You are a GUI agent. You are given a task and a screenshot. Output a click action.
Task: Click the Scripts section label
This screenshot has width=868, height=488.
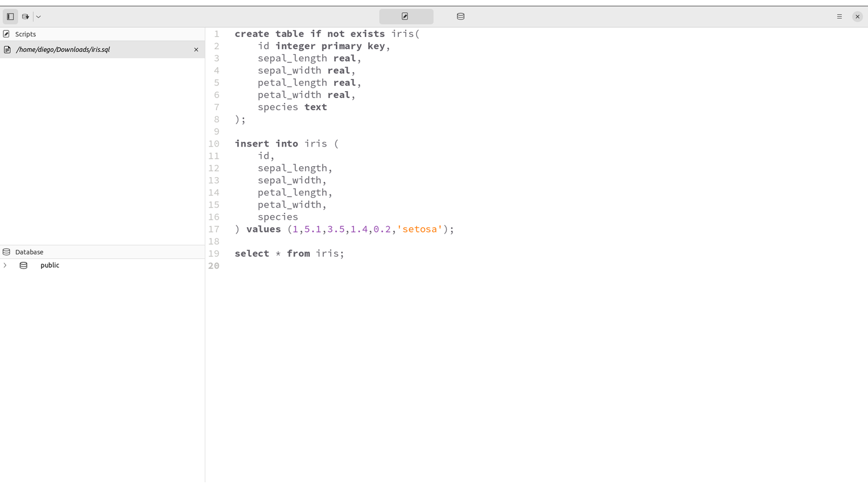pyautogui.click(x=26, y=34)
